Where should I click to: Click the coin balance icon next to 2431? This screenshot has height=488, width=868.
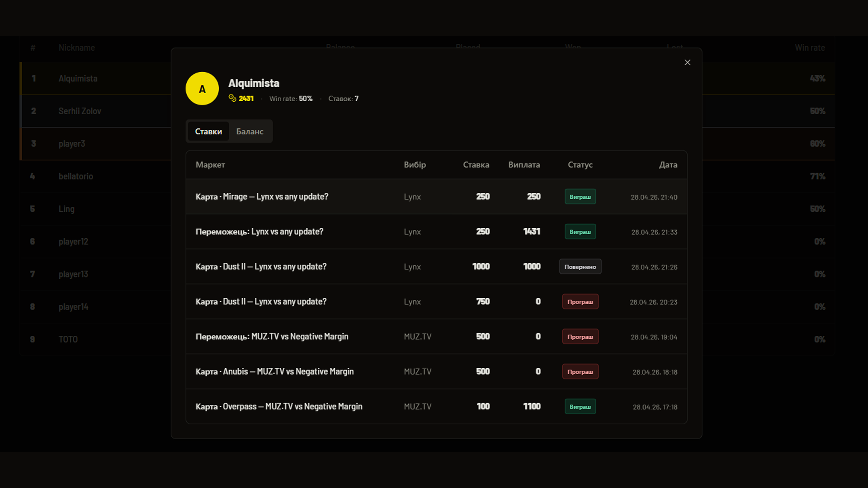[232, 98]
